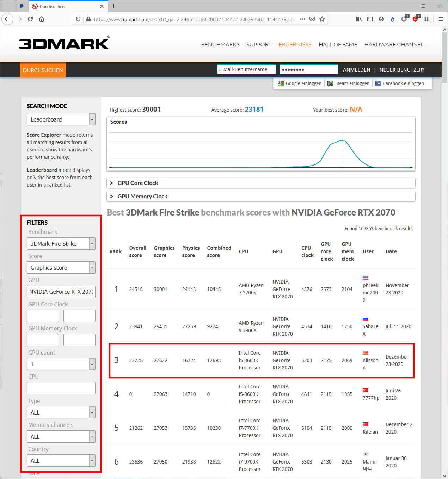Open the SUPPORT menu item
The height and width of the screenshot is (479, 448).
point(259,45)
